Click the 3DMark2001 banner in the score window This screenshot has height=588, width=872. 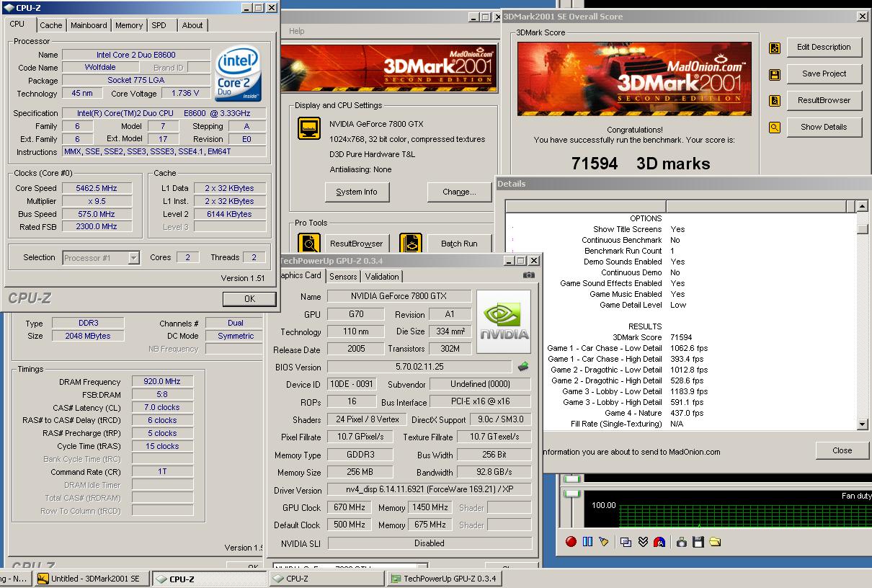click(634, 79)
